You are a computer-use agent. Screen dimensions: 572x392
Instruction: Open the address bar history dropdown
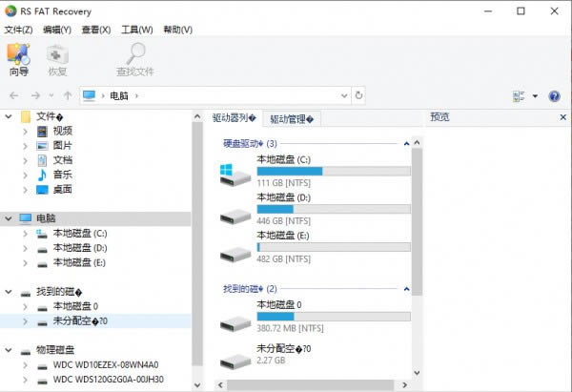click(343, 95)
